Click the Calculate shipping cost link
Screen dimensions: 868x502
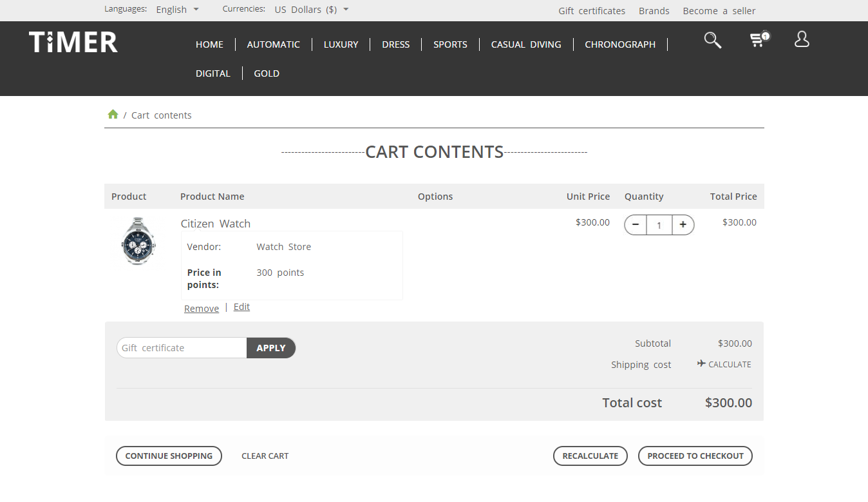724,364
